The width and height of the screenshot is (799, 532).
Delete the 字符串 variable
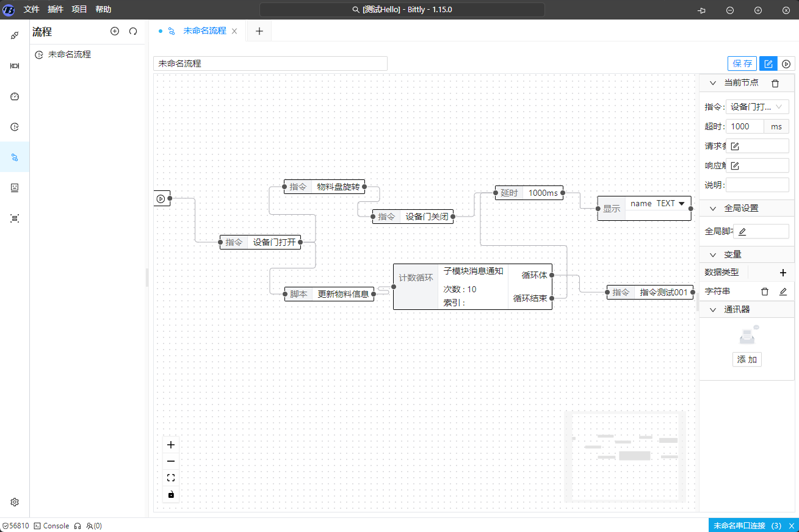[x=765, y=292]
